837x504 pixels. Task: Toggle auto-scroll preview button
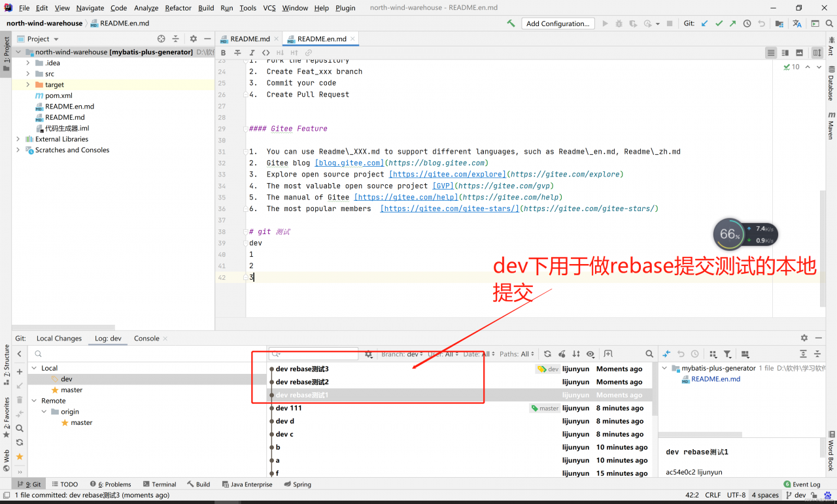pyautogui.click(x=817, y=52)
